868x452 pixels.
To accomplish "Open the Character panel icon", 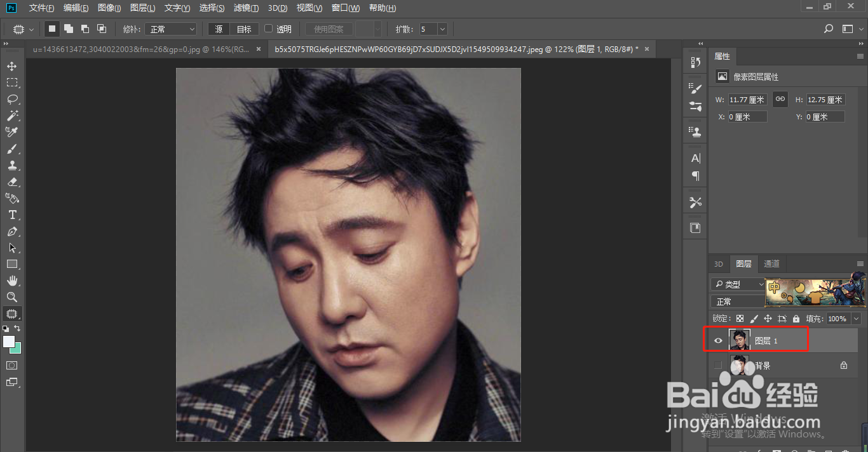I will pos(695,158).
